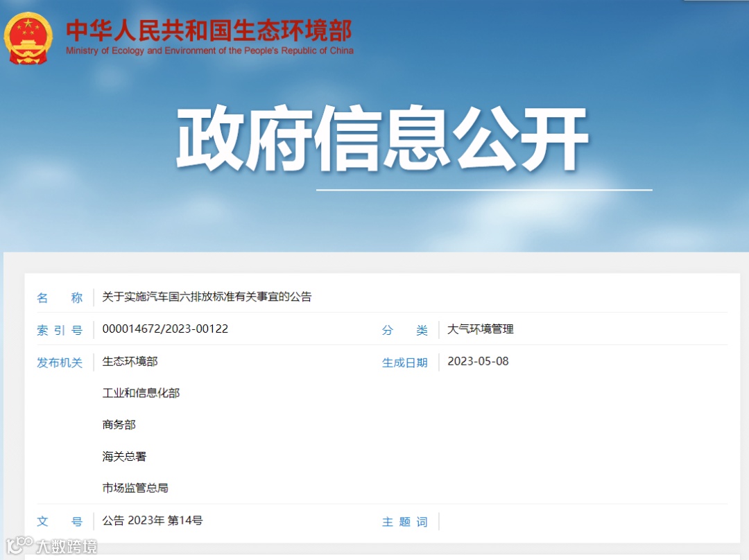The height and width of the screenshot is (560, 749).
Task: Click issuing agency 市场监管总局
Action: coord(135,488)
